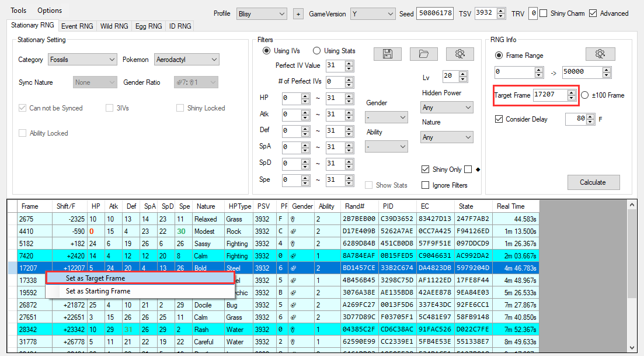Decrease the delay frames spinner of 80
The image size is (644, 356).
[x=591, y=122]
